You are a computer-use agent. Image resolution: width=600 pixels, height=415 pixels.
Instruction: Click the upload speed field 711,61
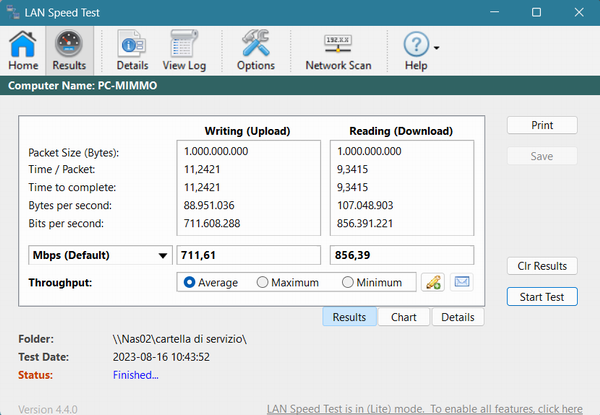(248, 255)
